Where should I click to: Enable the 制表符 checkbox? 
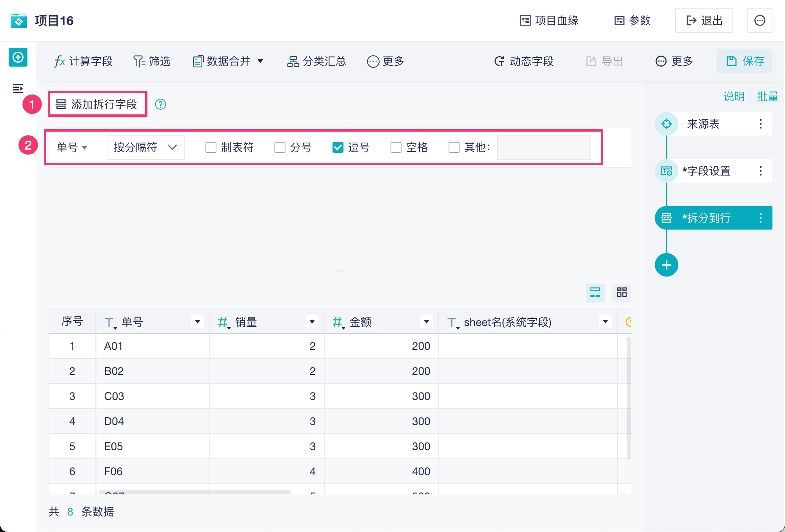pos(211,147)
